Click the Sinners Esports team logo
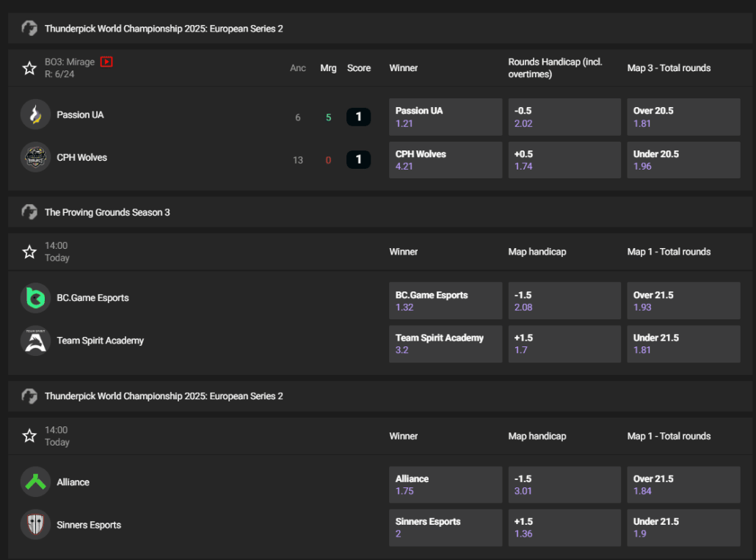 coord(36,525)
